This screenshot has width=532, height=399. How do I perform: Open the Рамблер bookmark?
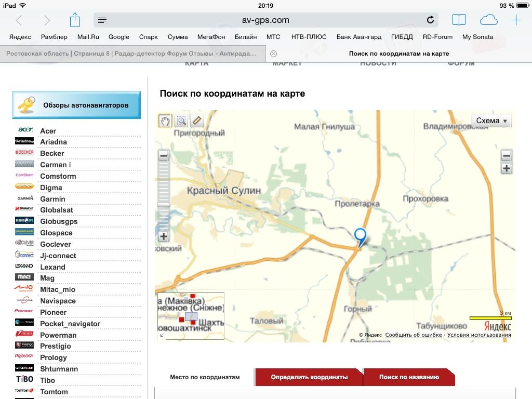point(54,37)
